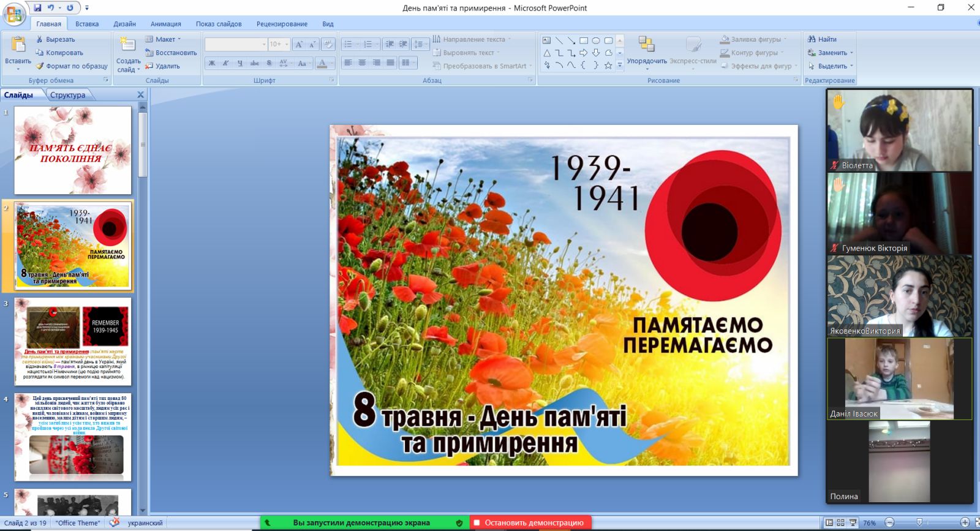Screen dimensions: 980x531
Task: Open the Дизайн ribbon tab
Action: tap(124, 24)
